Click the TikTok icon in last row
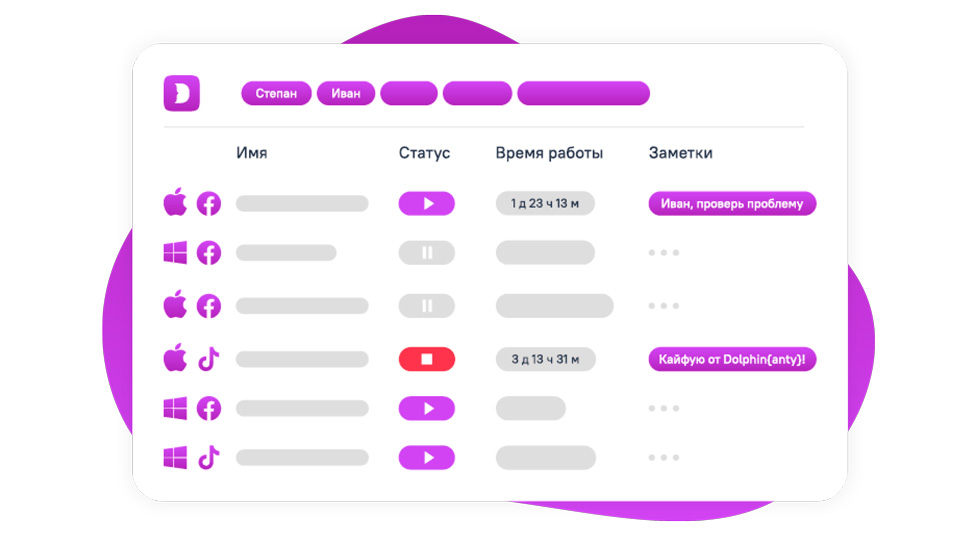This screenshot has height=544, width=979. pos(209,457)
